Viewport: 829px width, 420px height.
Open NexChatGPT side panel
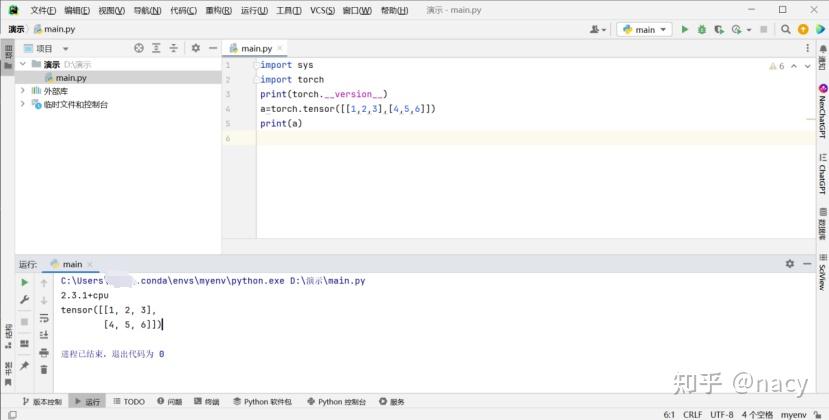point(823,111)
